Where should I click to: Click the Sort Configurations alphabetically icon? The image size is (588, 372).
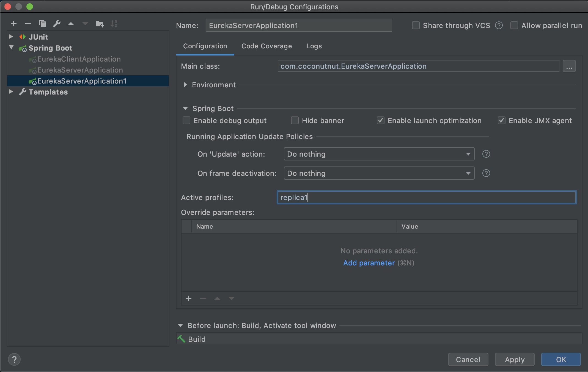(x=114, y=24)
